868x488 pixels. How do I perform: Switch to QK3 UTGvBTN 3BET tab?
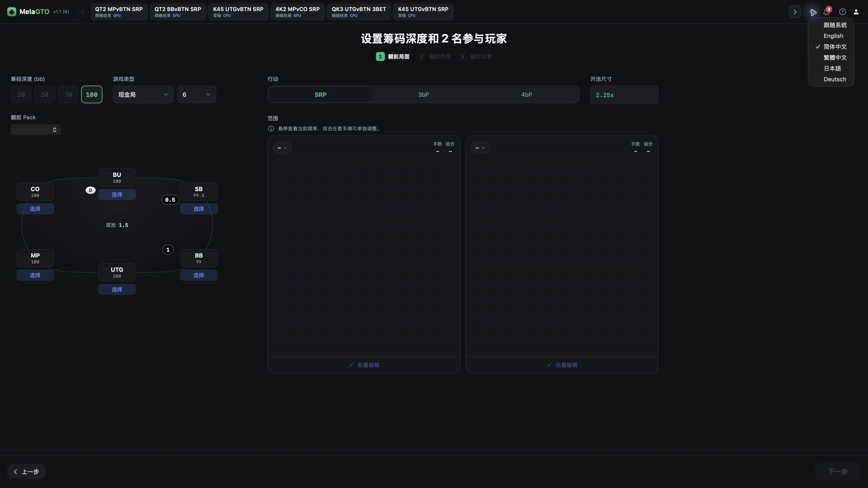tap(359, 12)
